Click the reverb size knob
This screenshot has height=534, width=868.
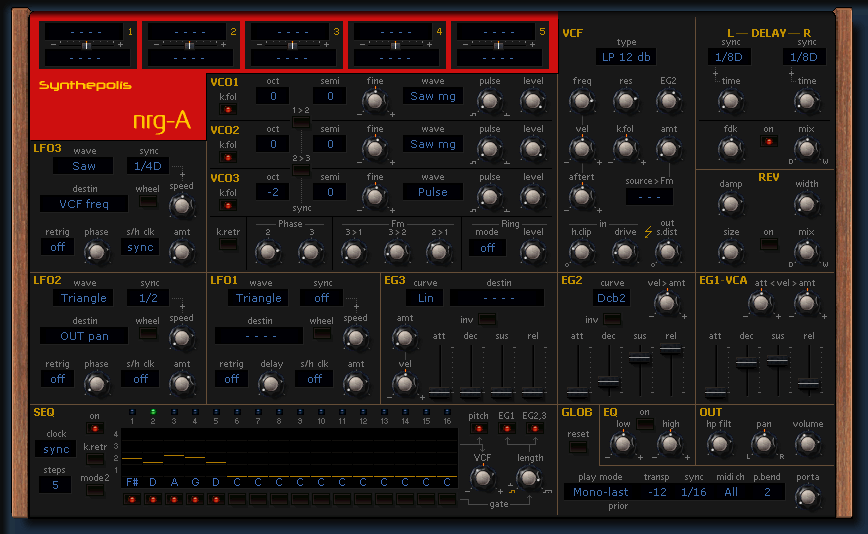coord(731,252)
